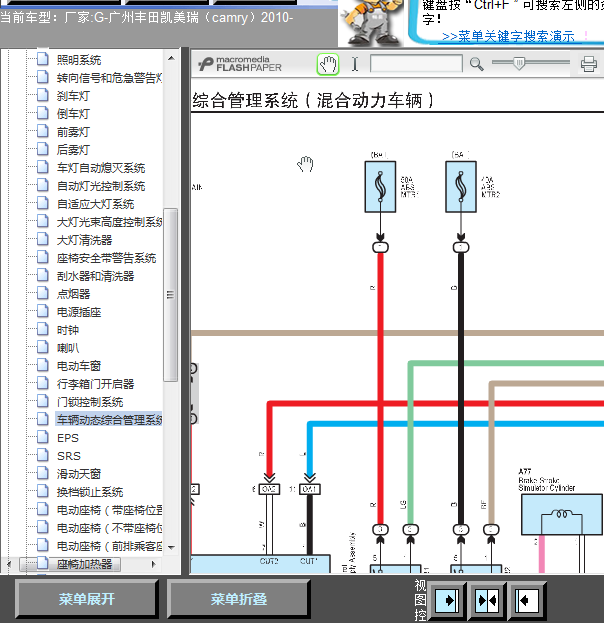Click the inward-arrows view control button
The width and height of the screenshot is (604, 623).
click(x=487, y=600)
